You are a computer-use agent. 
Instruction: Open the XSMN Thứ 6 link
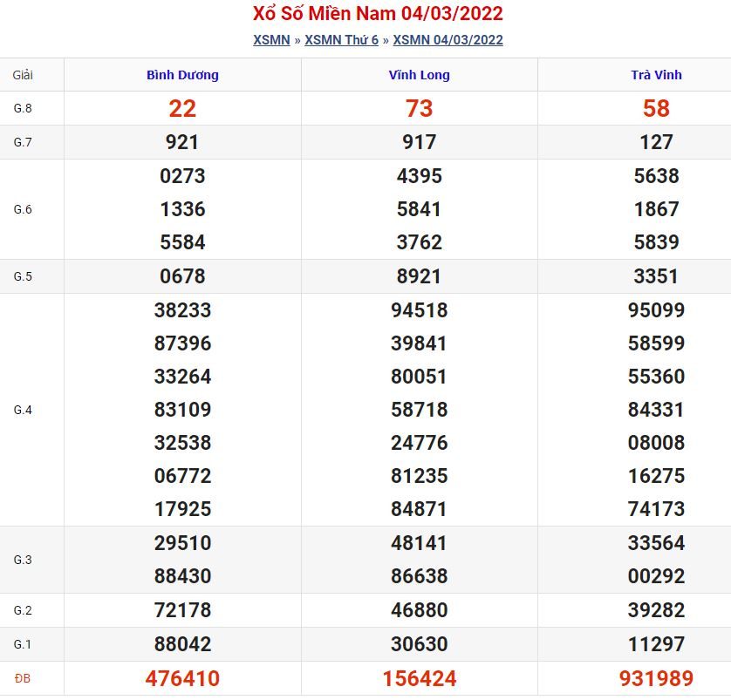click(x=341, y=40)
